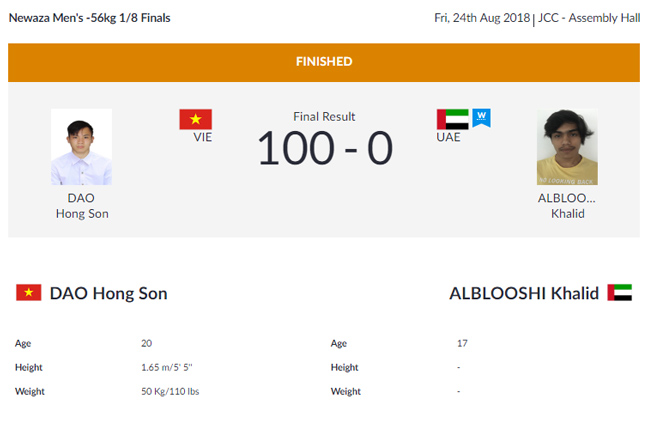Click the UAE country code label
The height and width of the screenshot is (426, 660).
(448, 137)
